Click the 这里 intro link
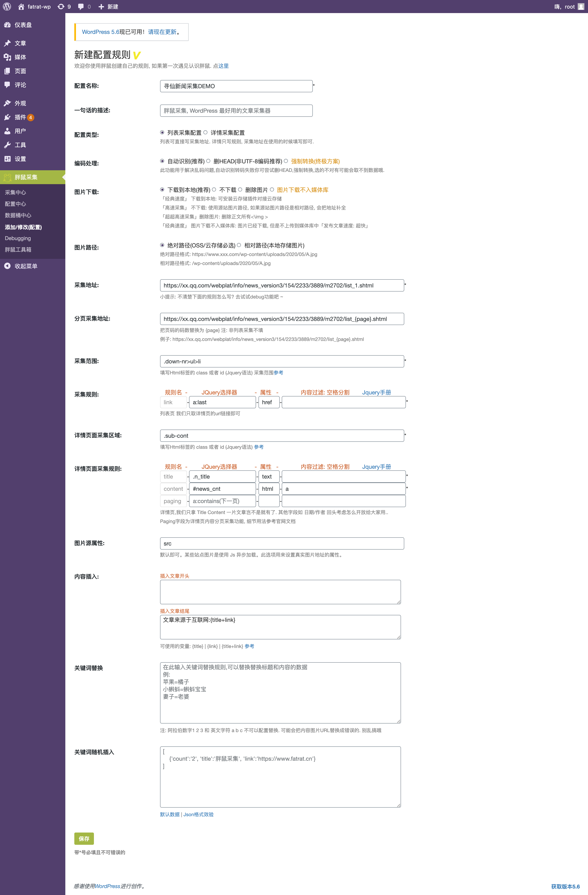 tap(223, 66)
